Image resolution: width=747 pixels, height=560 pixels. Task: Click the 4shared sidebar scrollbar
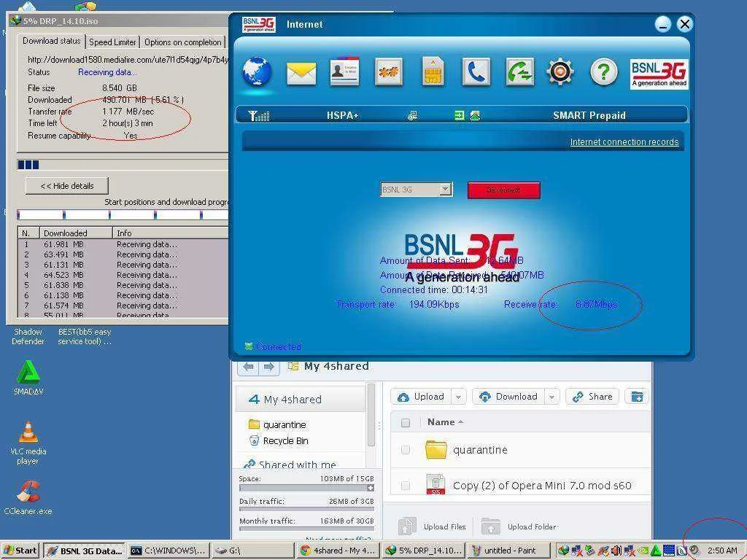coord(371,415)
